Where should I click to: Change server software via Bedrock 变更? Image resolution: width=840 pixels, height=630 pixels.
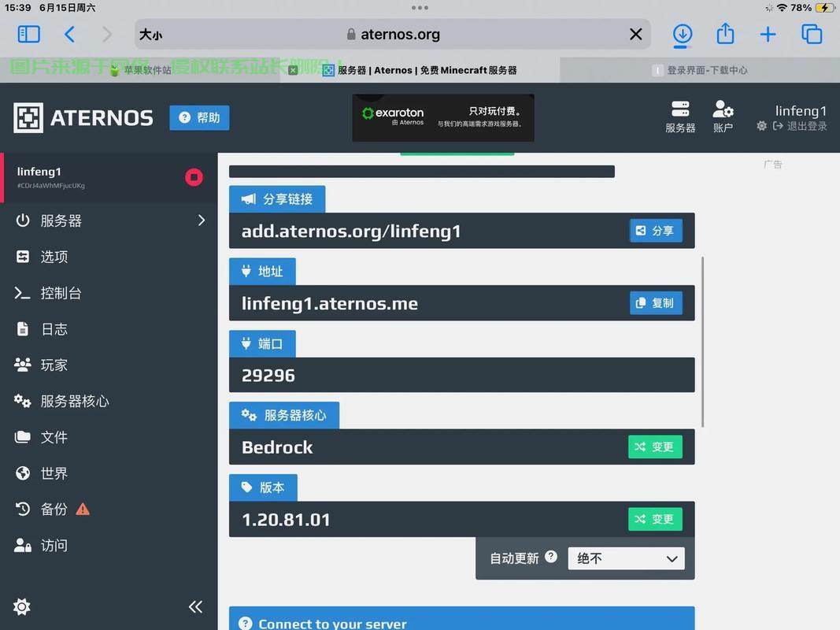(655, 447)
